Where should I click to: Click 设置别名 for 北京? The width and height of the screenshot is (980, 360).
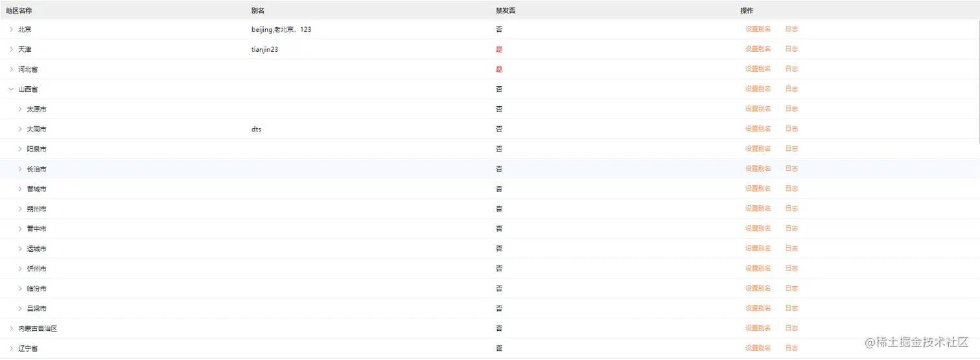[758, 29]
